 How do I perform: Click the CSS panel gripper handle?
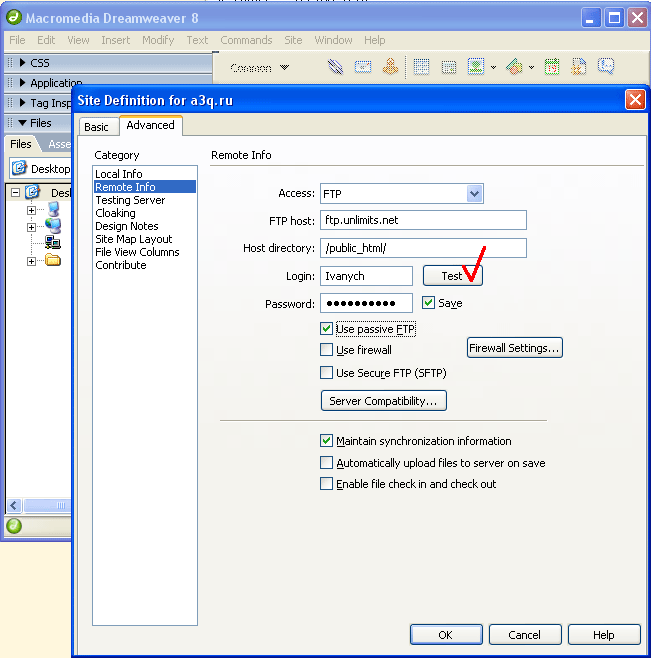pyautogui.click(x=10, y=63)
